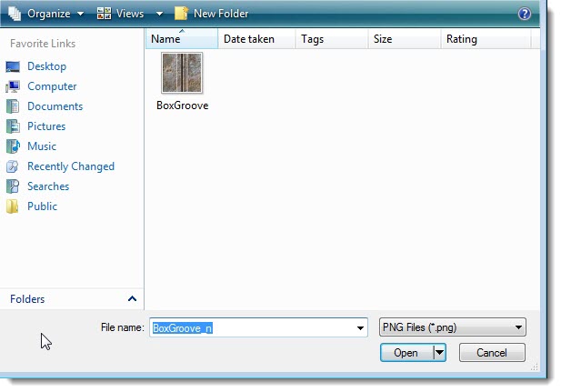Sort by Date taken column
This screenshot has height=392, width=561.
pos(256,39)
